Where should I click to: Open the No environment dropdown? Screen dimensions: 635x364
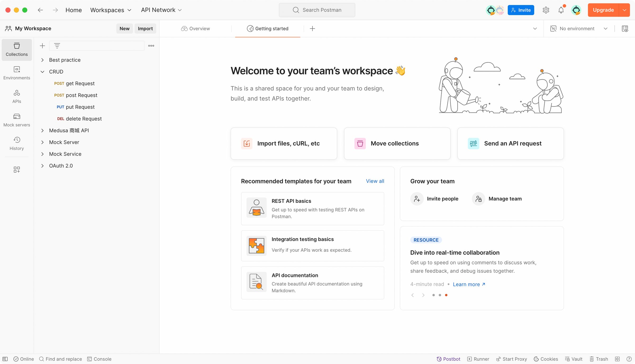[x=579, y=29]
